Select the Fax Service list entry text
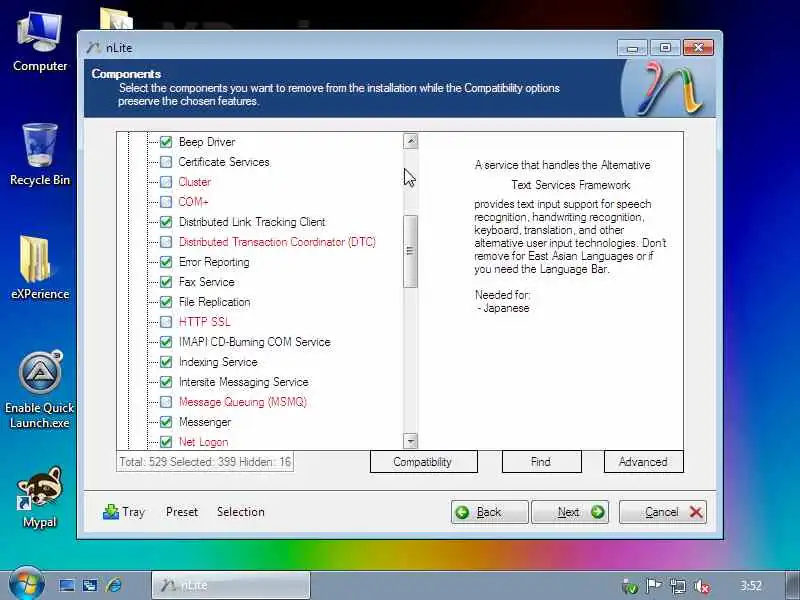The image size is (800, 600). point(207,282)
